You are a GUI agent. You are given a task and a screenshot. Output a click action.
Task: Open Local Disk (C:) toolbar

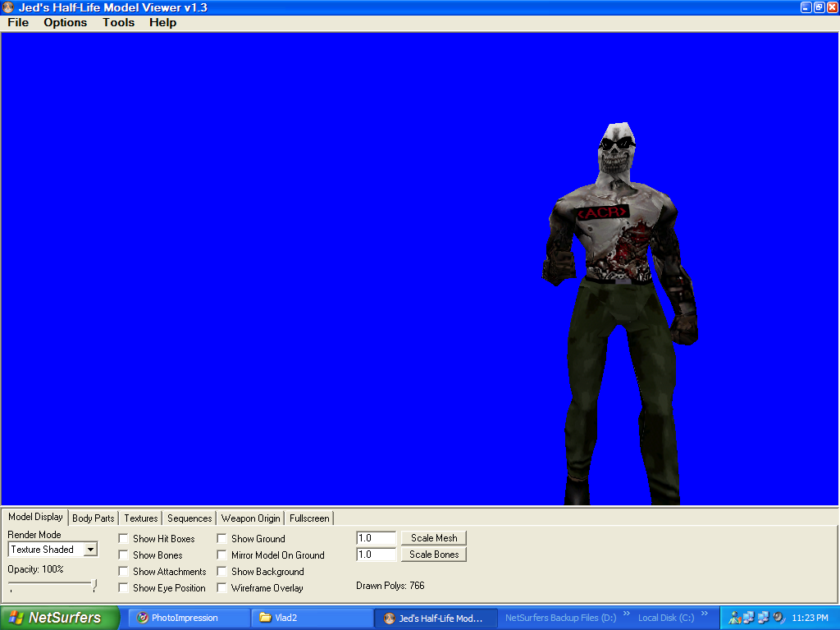tap(666, 618)
